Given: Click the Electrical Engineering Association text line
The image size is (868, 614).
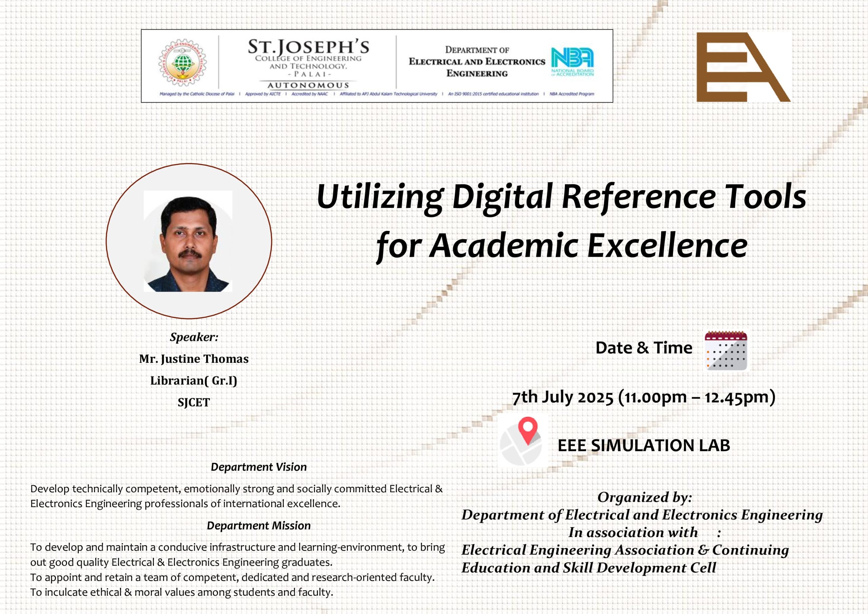Looking at the screenshot, I should pos(625,550).
